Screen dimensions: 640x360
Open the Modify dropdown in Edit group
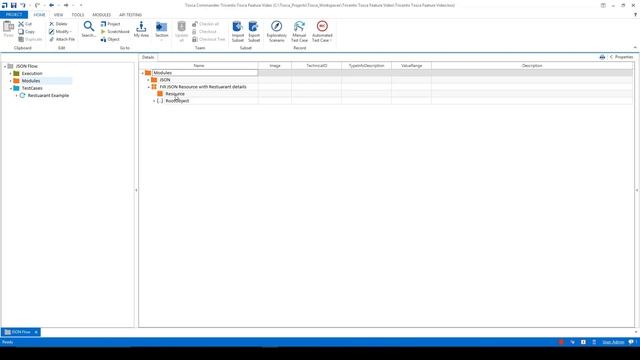(60, 31)
